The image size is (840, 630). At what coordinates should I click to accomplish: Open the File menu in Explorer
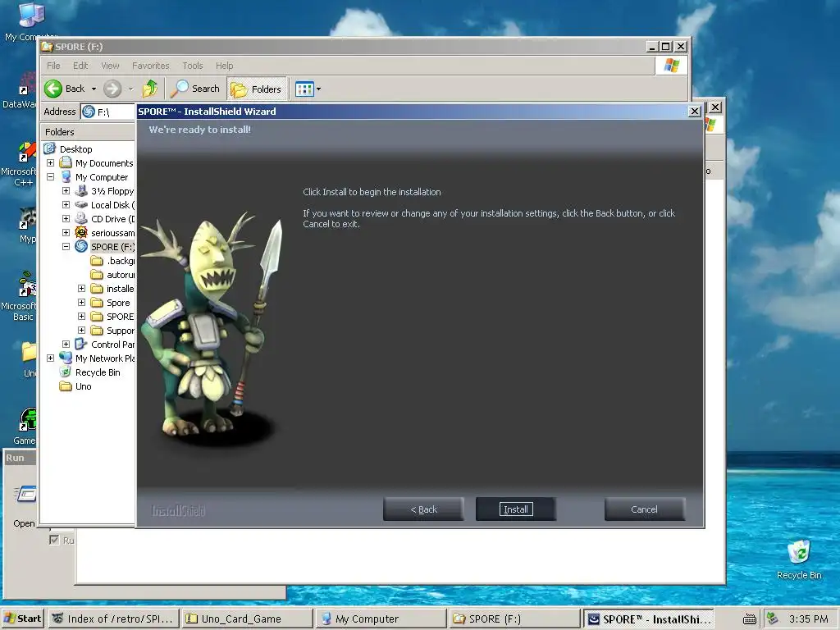(53, 66)
